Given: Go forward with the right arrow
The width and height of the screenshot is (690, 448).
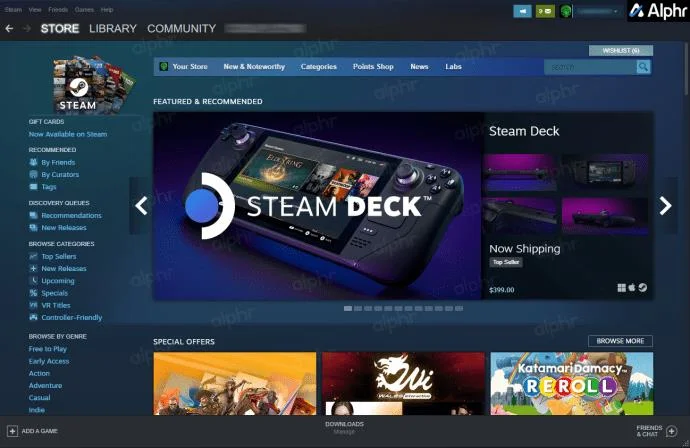Looking at the screenshot, I should coord(27,29).
